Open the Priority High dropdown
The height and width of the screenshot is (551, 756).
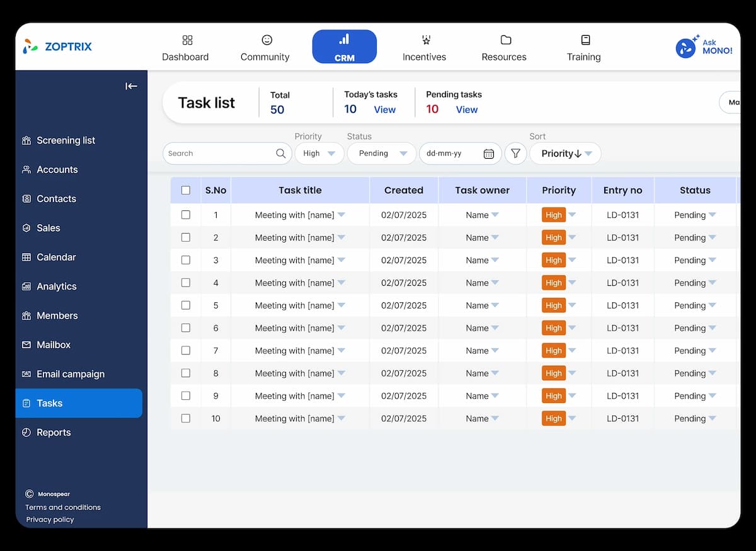click(319, 153)
